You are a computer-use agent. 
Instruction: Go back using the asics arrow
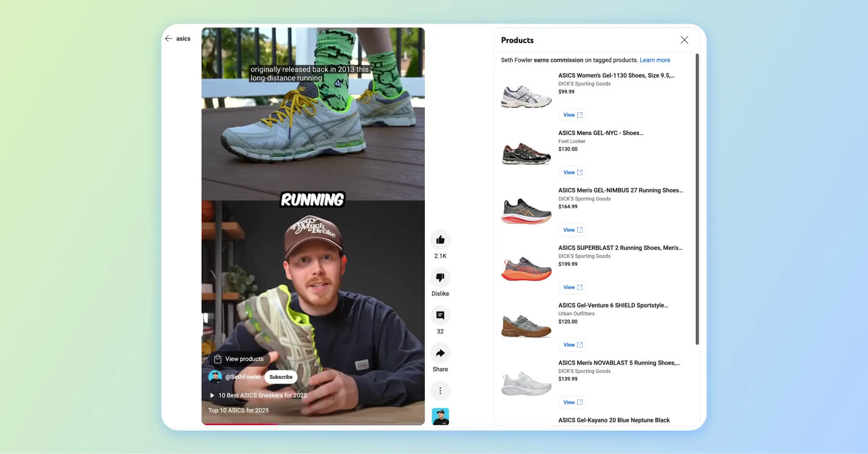168,39
